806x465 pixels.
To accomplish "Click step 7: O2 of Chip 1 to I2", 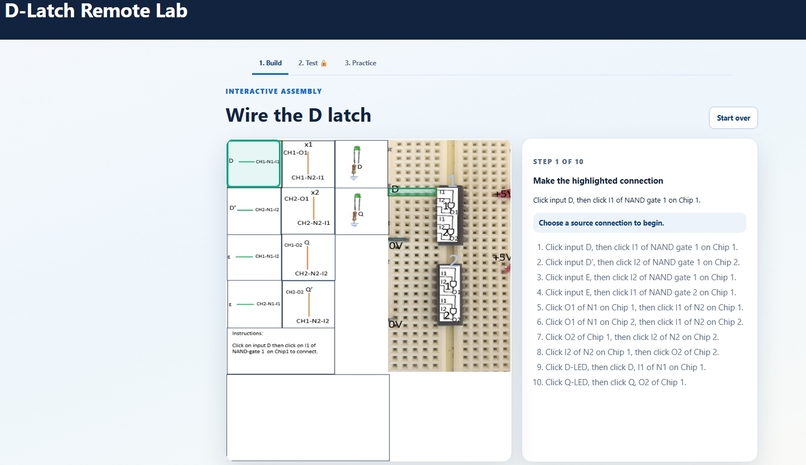I will (x=628, y=337).
